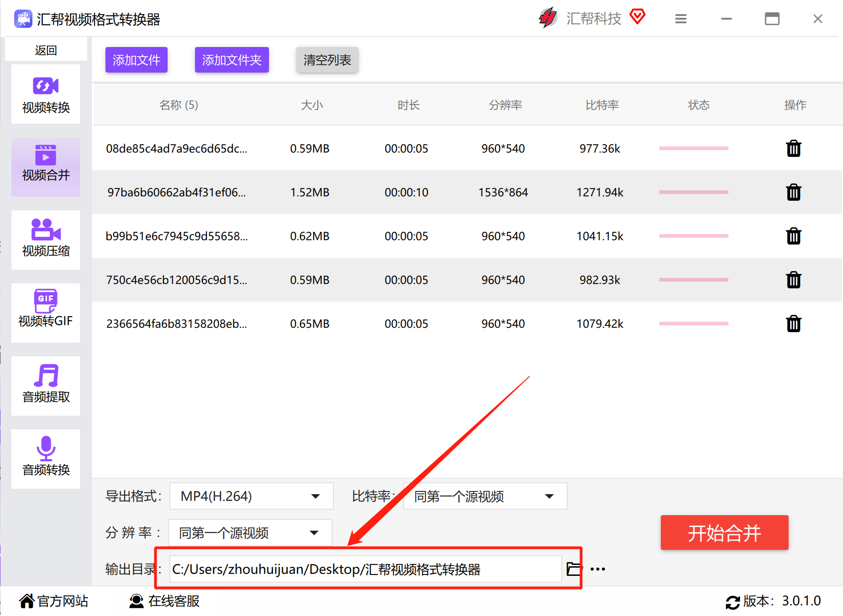Image resolution: width=843 pixels, height=616 pixels.
Task: Delete the 97ba6b60662ab4f31ef06 file row
Action: [x=794, y=192]
